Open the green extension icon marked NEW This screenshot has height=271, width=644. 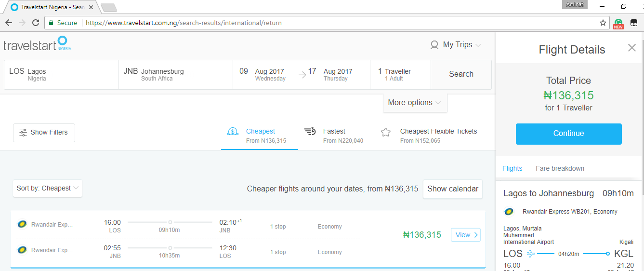pos(618,23)
